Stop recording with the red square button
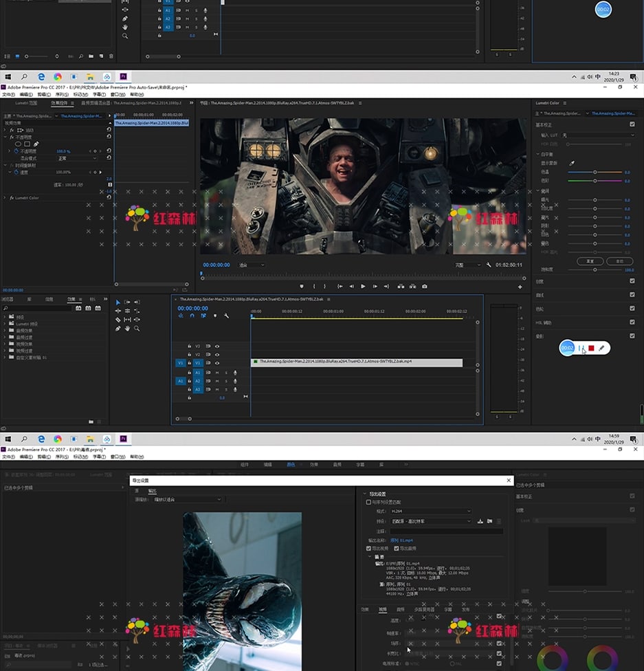 [x=591, y=349]
